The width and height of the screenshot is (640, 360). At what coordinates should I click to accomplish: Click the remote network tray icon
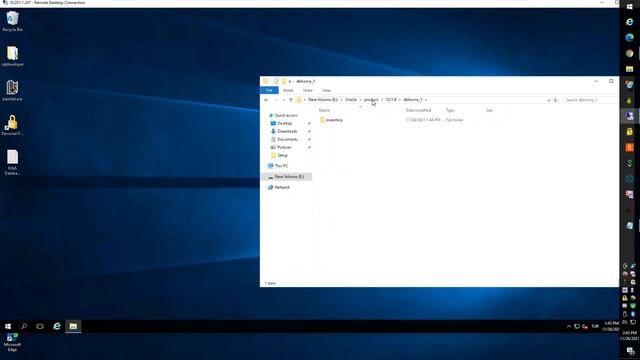pyautogui.click(x=577, y=326)
